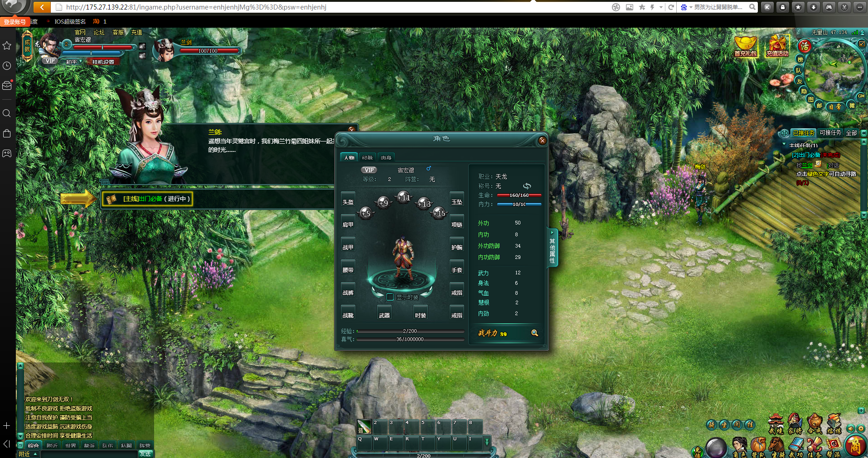The width and height of the screenshot is (868, 458).
Task: Click the 客服 support link
Action: (x=118, y=33)
